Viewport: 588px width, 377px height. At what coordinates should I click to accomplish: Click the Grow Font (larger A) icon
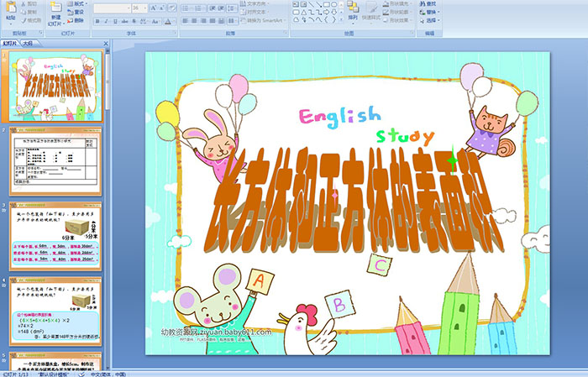pos(154,8)
